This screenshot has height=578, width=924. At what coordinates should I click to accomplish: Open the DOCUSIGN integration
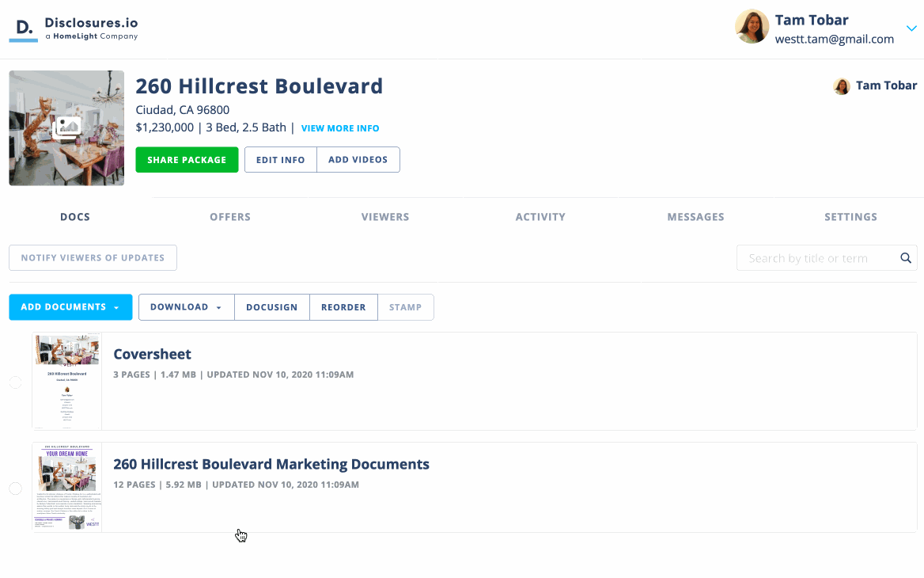point(271,307)
